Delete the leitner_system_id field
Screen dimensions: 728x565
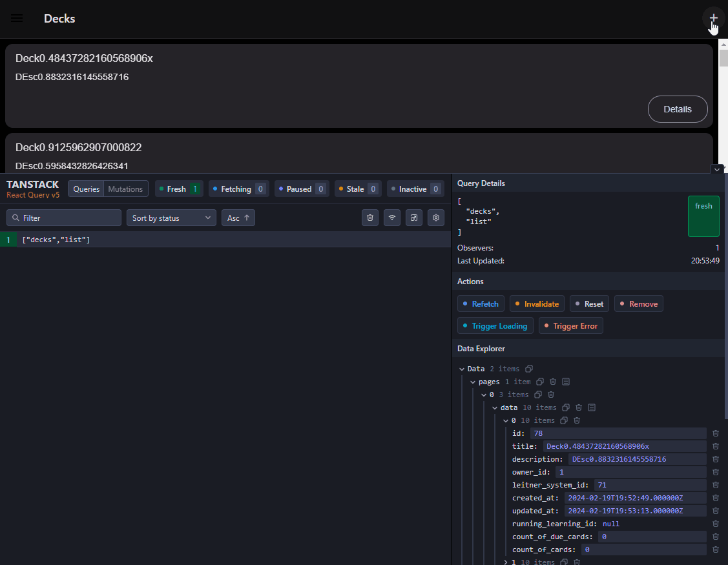[716, 485]
